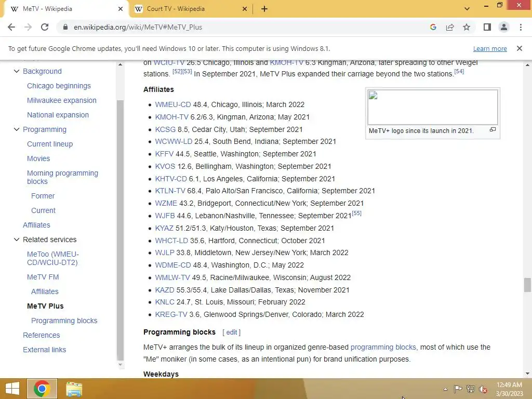532x399 pixels.
Task: Switch to the Court TV - Wikipedia tab
Action: [x=190, y=9]
